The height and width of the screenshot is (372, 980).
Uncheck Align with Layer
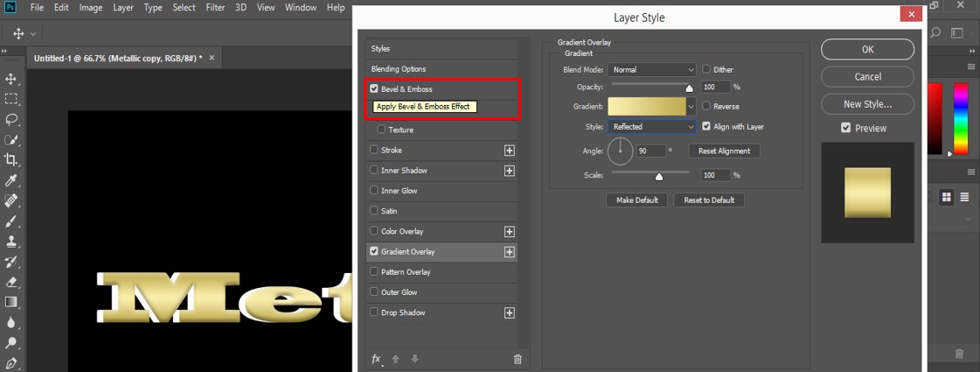point(706,127)
